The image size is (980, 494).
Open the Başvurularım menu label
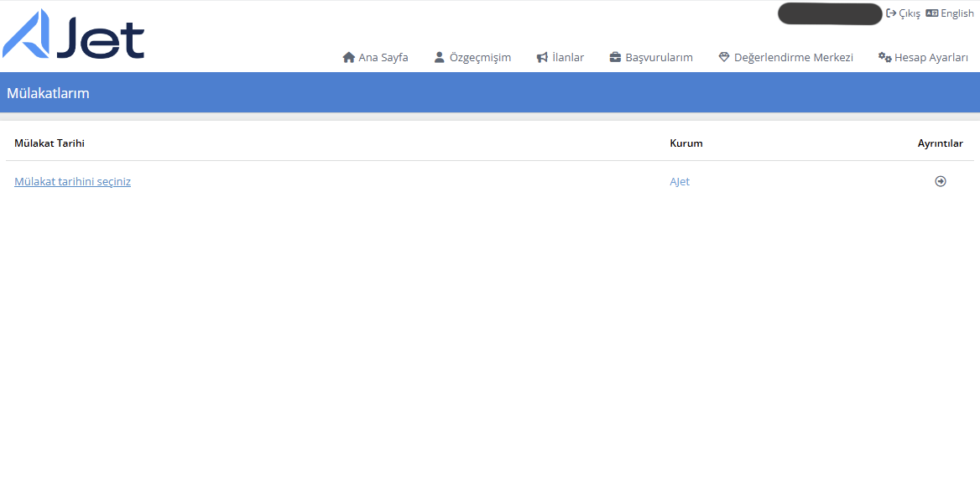[x=659, y=58]
